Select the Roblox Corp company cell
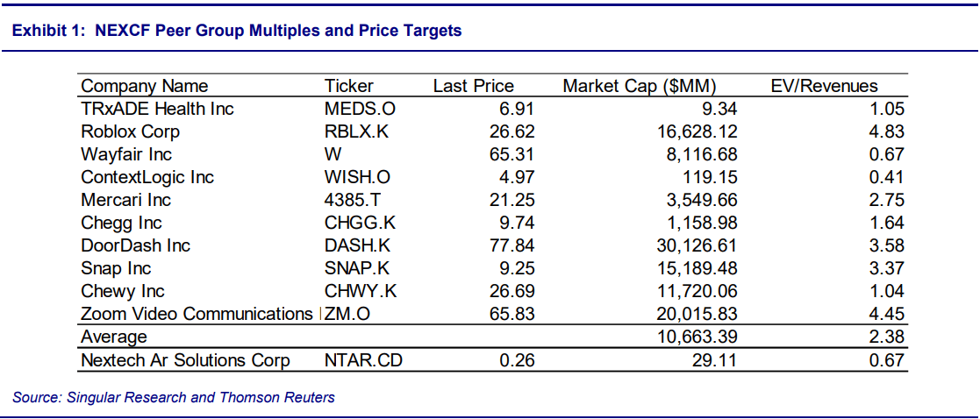980x419 pixels. coord(131,131)
